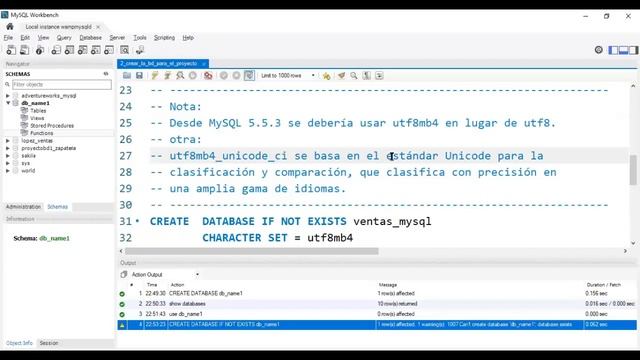
Task: Expand the world schema
Action: [8, 171]
